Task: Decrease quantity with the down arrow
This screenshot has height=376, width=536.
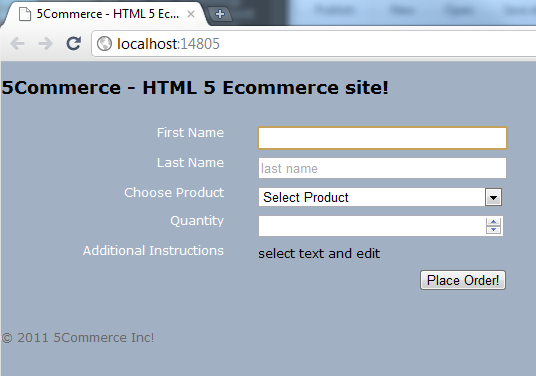Action: tap(493, 230)
